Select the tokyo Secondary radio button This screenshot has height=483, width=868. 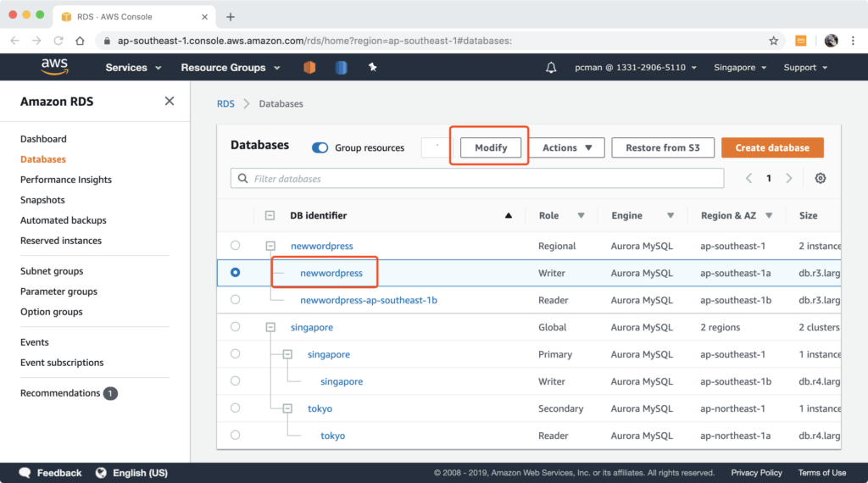click(x=236, y=408)
